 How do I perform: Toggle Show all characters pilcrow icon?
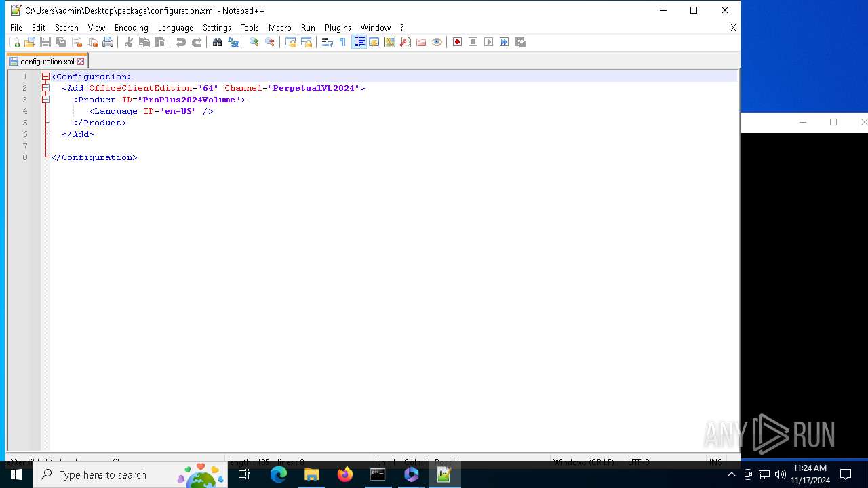click(343, 42)
